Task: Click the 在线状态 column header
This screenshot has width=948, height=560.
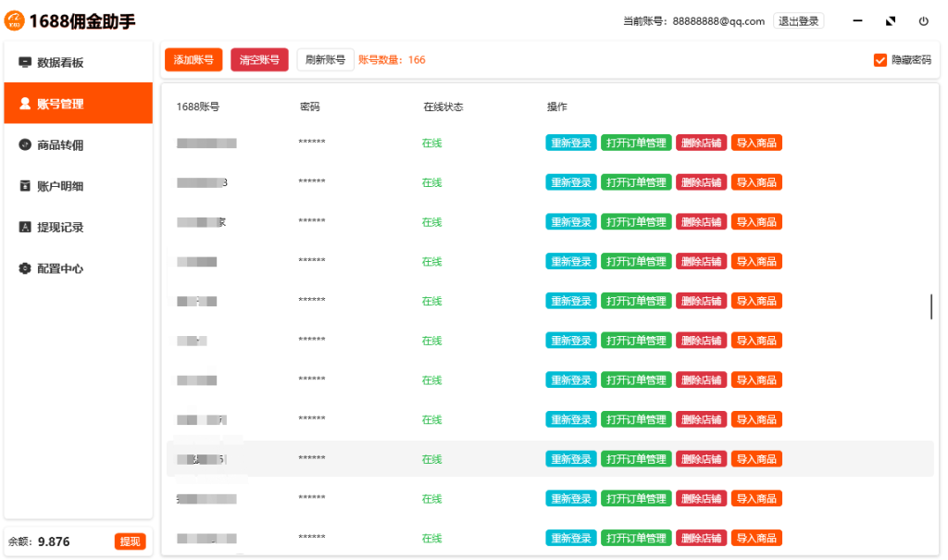Action: 443,107
